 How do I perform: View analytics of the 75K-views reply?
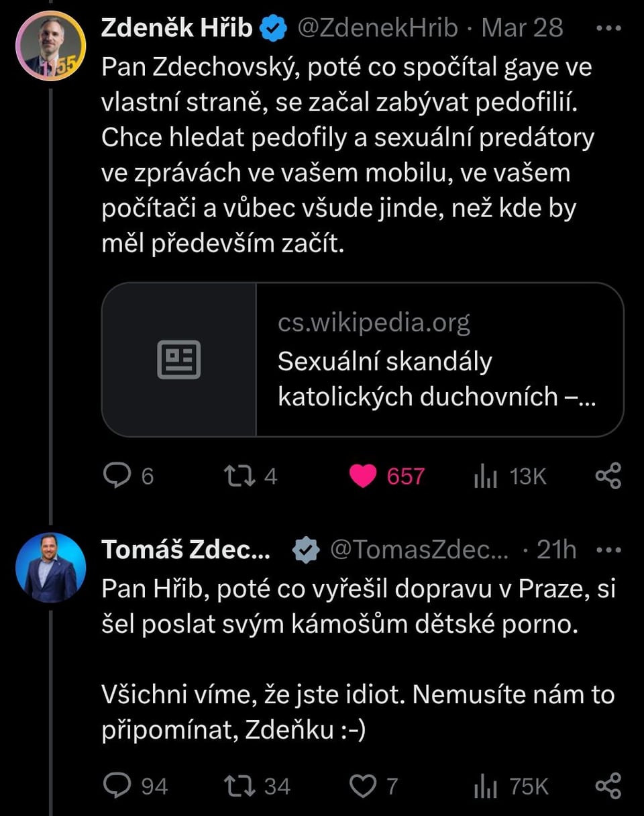pos(486,786)
